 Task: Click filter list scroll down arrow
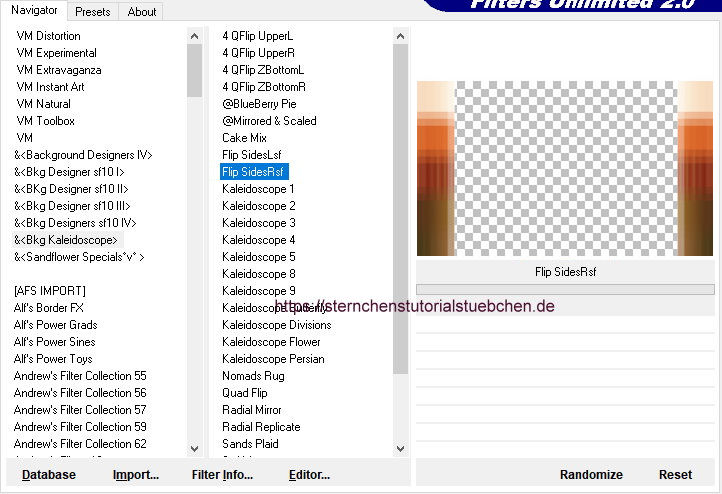(401, 448)
